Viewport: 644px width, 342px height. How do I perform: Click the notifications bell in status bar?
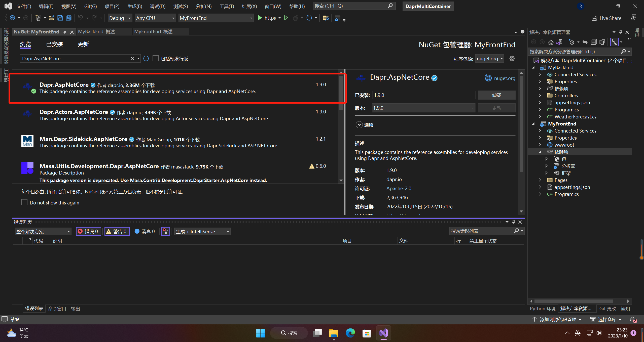click(633, 320)
